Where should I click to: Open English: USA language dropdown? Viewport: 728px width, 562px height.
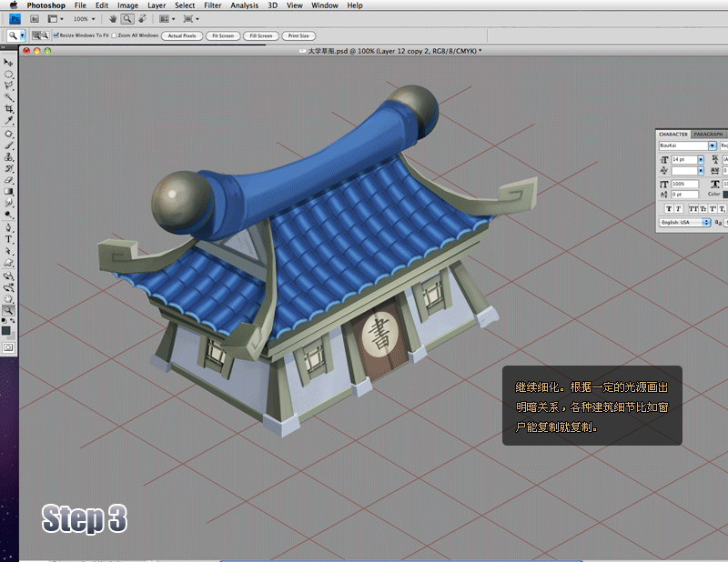pyautogui.click(x=685, y=222)
